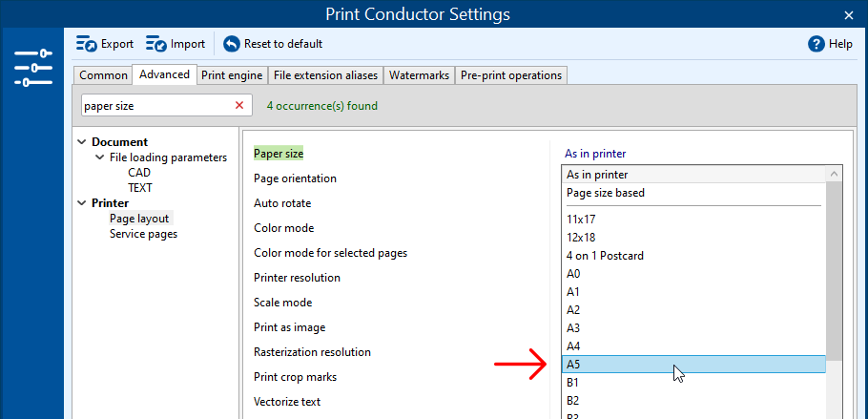Screen dimensions: 868x419
Task: Collapse the Document tree node
Action: tap(82, 142)
